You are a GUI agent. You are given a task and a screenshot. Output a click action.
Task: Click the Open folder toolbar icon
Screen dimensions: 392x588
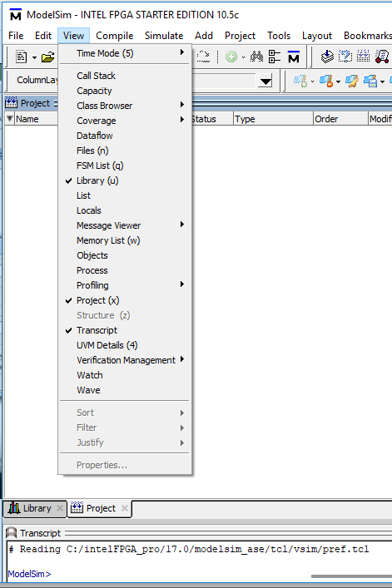(x=47, y=57)
